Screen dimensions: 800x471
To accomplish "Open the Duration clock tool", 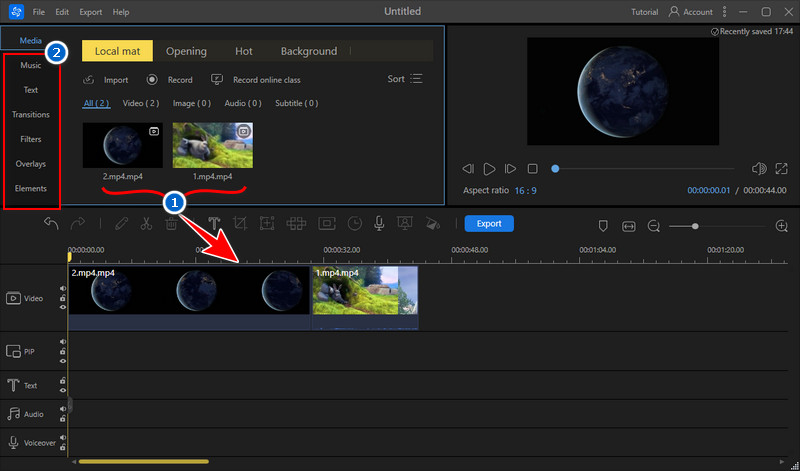I will 355,224.
